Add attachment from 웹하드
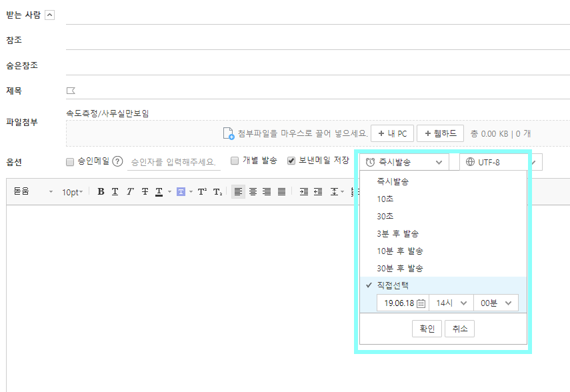Viewport: 570px width, 392px height. 440,133
